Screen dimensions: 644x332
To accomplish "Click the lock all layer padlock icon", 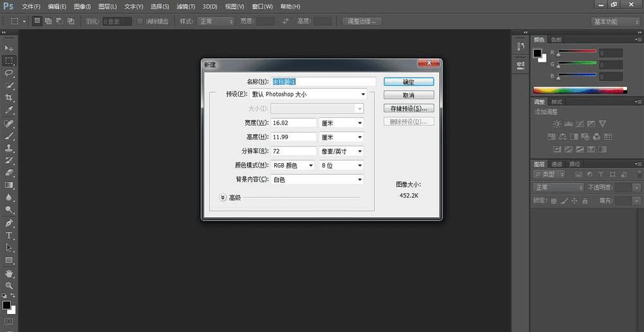I will click(x=585, y=201).
